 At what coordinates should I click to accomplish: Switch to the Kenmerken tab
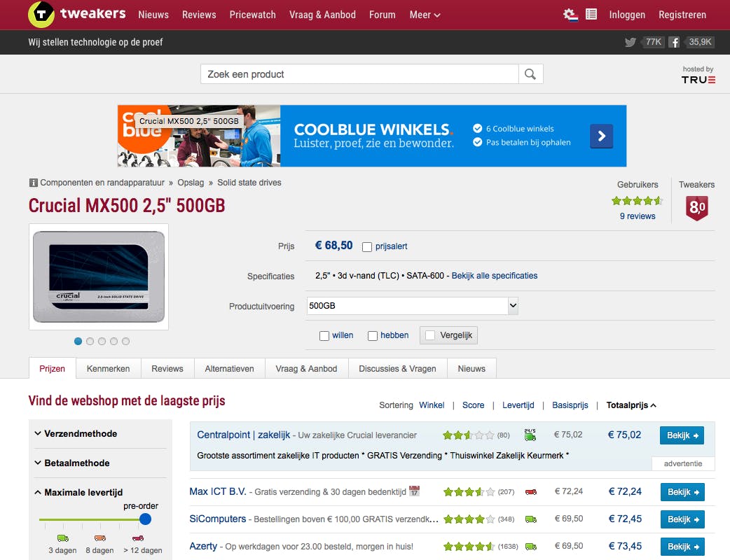108,368
